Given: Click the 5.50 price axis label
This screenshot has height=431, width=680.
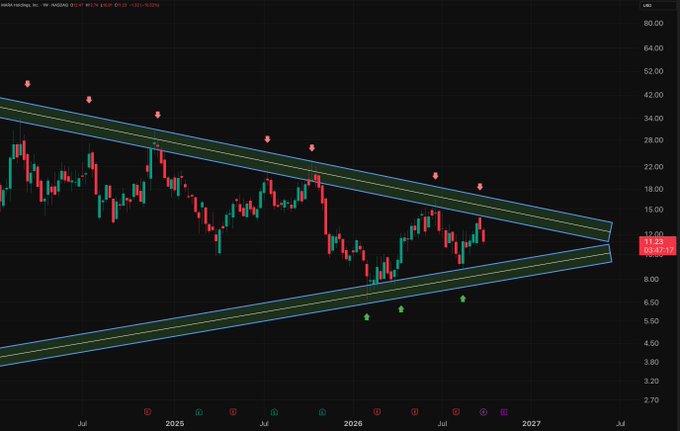Looking at the screenshot, I should [651, 321].
